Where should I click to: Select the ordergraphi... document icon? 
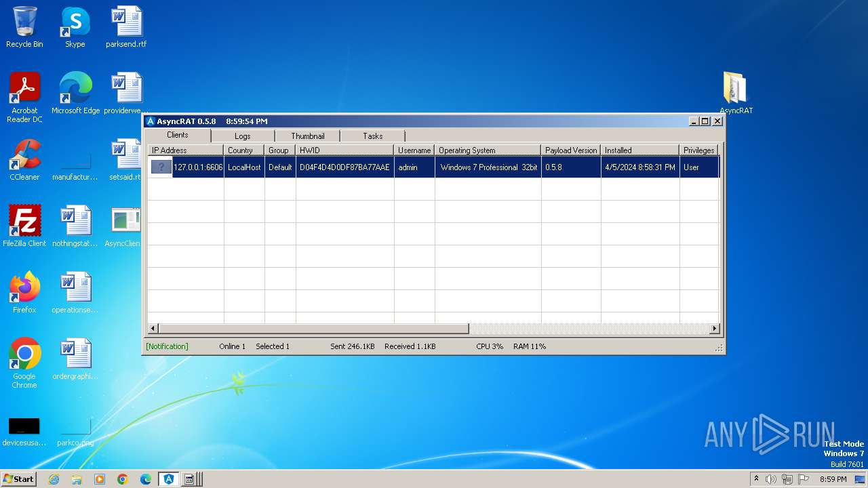75,359
